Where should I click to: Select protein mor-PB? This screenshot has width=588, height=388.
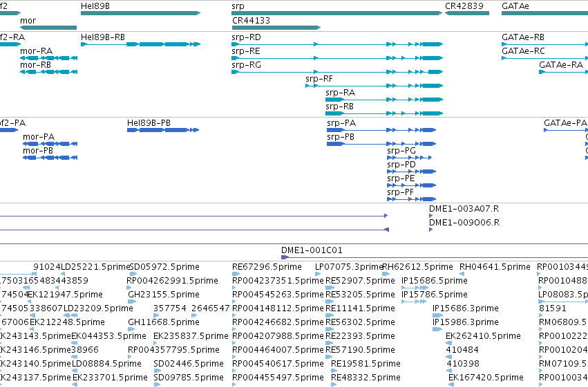click(x=50, y=158)
